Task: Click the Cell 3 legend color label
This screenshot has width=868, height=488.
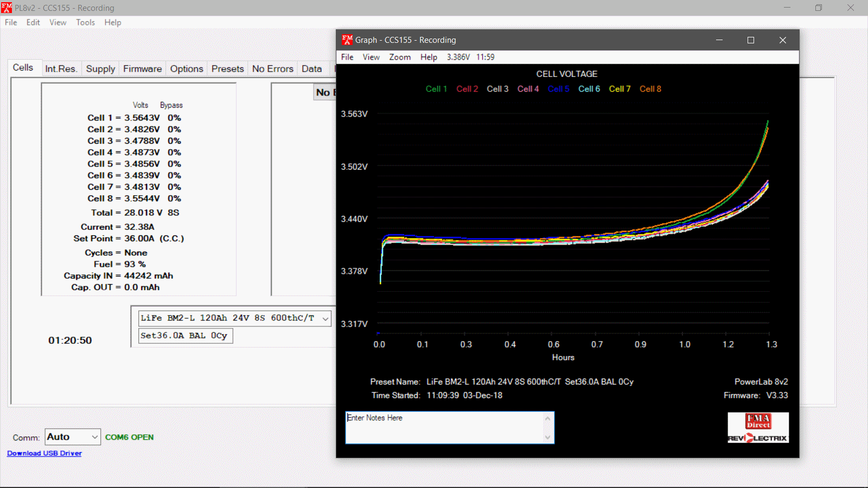Action: pyautogui.click(x=497, y=89)
